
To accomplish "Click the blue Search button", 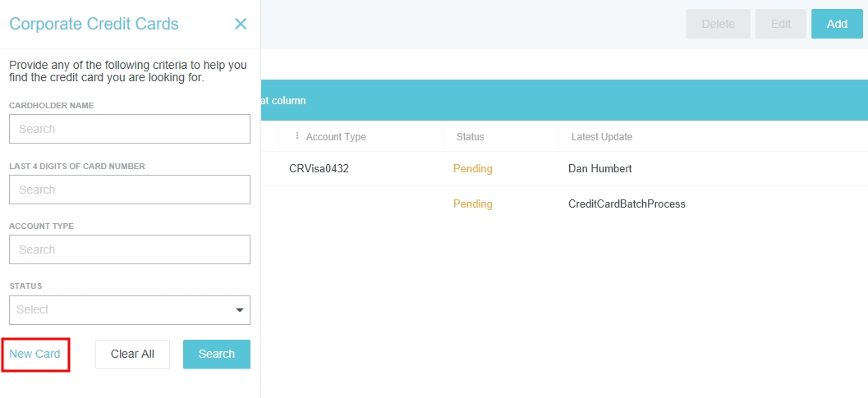I will click(216, 354).
